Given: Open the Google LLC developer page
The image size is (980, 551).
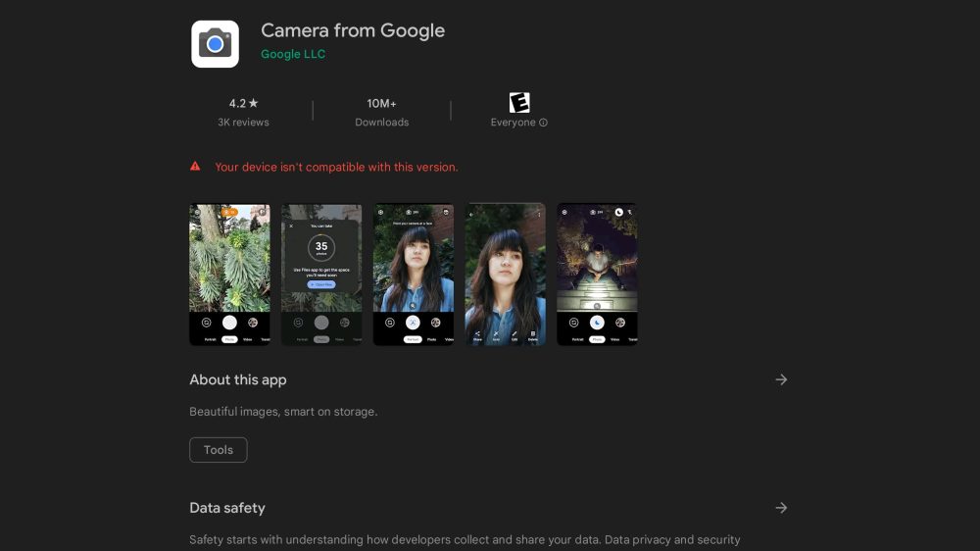Looking at the screenshot, I should coord(293,55).
